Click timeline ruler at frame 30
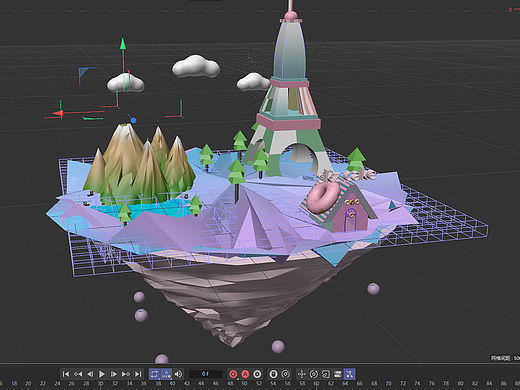 coord(100,384)
